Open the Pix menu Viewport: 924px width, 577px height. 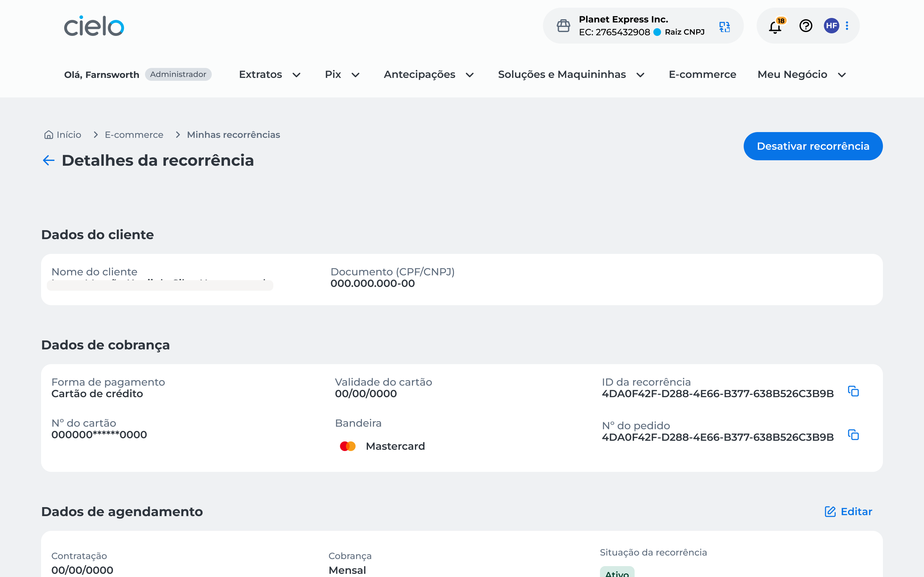(333, 74)
